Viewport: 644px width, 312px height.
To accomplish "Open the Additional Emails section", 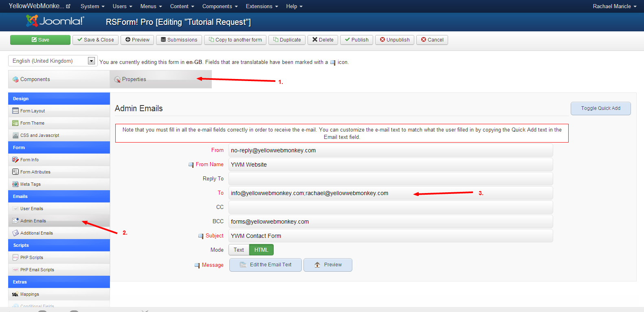I will tap(59, 233).
